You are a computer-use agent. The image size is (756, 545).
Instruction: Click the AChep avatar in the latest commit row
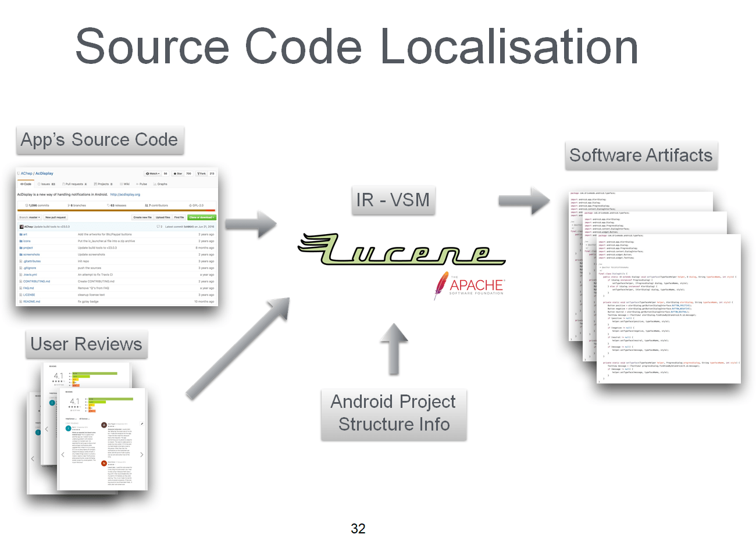22,227
